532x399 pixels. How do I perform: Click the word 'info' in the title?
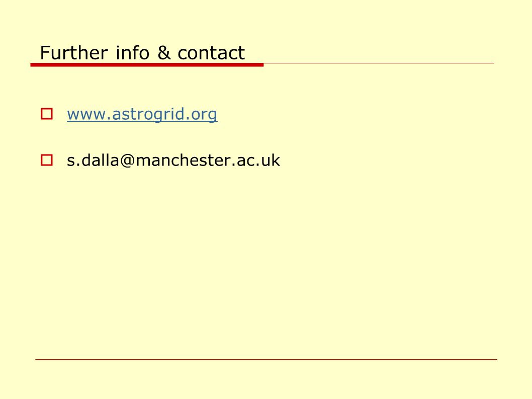click(132, 53)
